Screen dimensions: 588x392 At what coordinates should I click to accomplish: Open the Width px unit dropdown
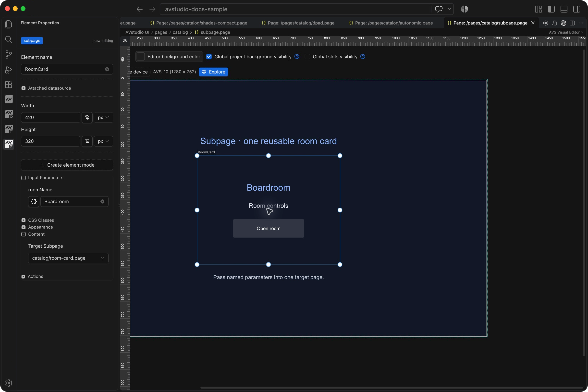[103, 118]
